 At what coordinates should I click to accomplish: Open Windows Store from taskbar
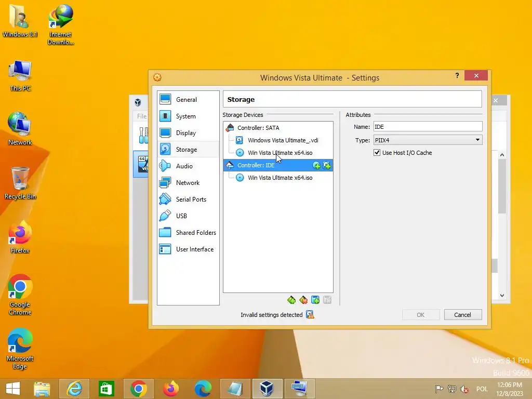tap(106, 389)
